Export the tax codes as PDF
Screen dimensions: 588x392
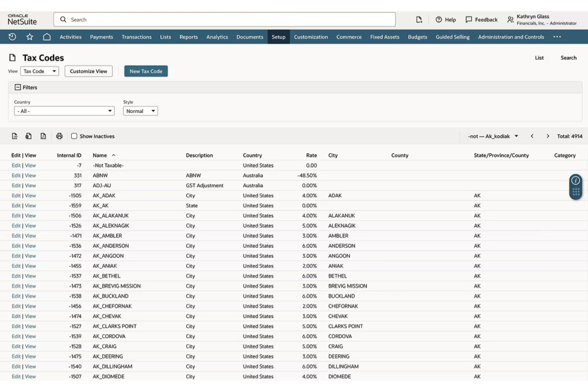[x=42, y=136]
